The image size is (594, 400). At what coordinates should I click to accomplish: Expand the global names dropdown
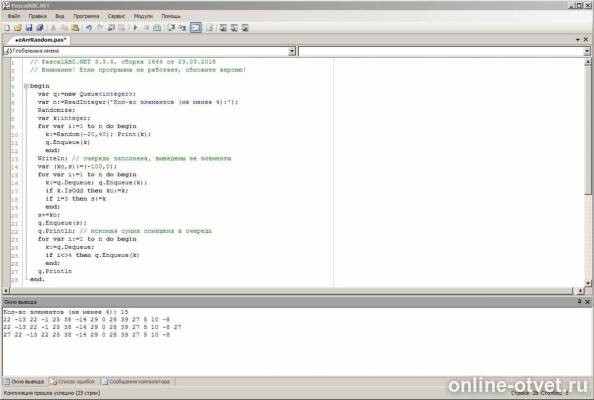pyautogui.click(x=292, y=51)
